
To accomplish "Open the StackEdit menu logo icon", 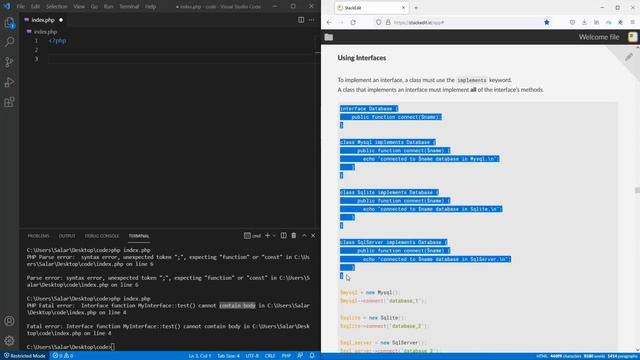I will (632, 37).
